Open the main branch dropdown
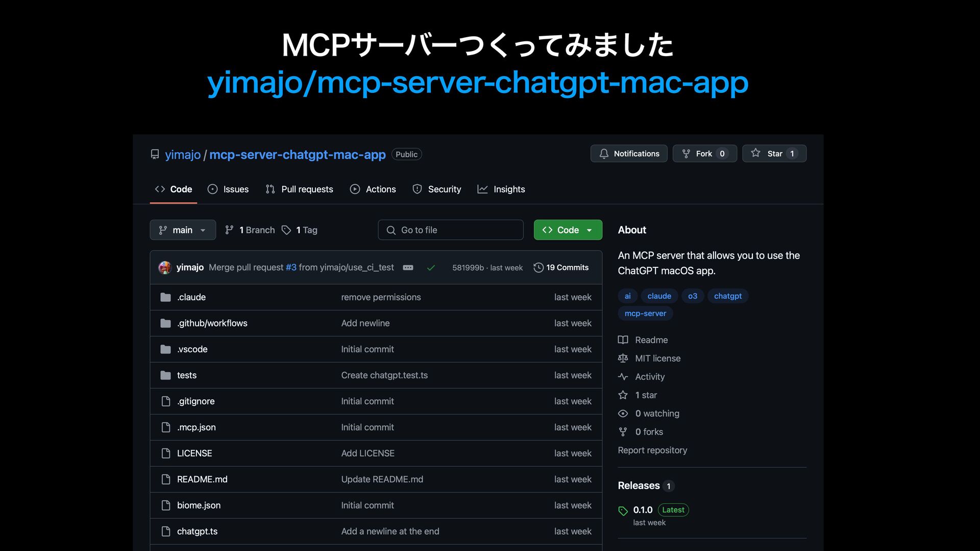 (183, 230)
